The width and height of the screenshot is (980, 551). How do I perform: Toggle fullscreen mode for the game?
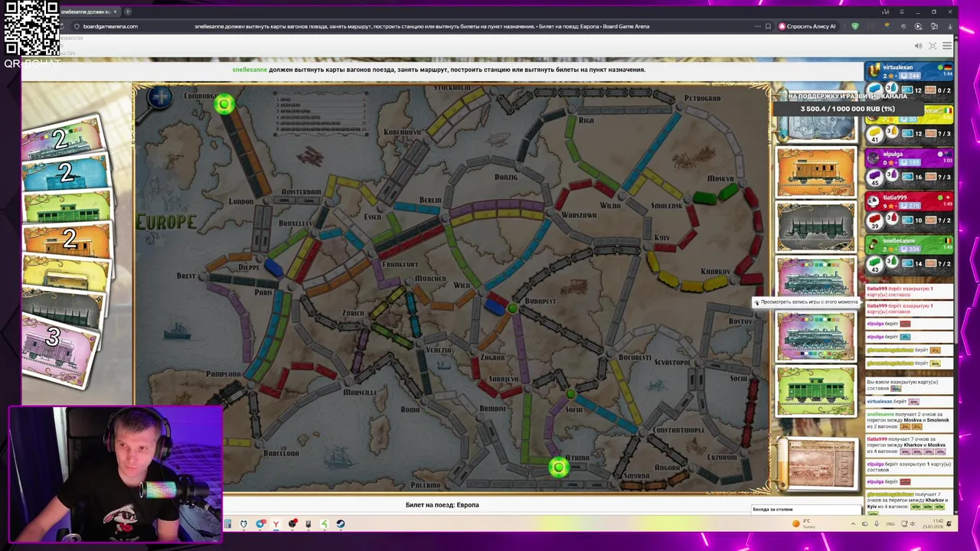933,46
